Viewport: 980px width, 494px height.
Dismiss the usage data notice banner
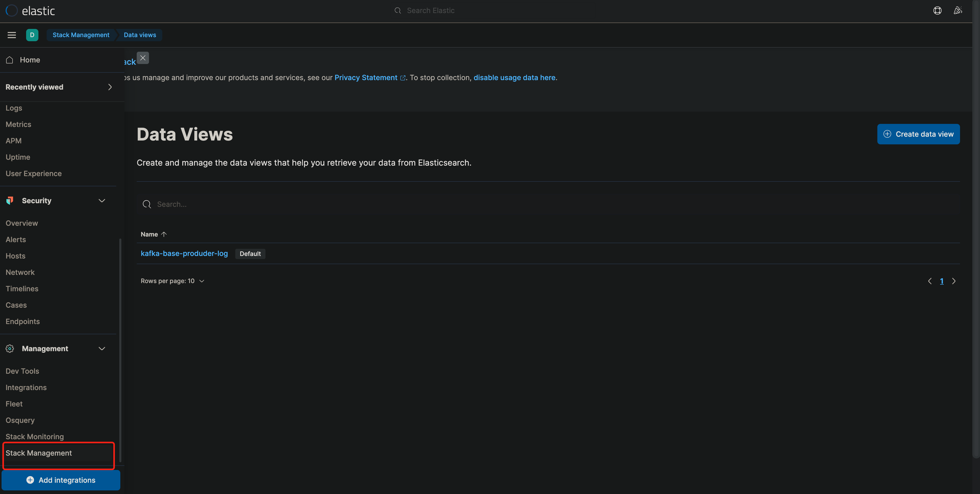143,58
